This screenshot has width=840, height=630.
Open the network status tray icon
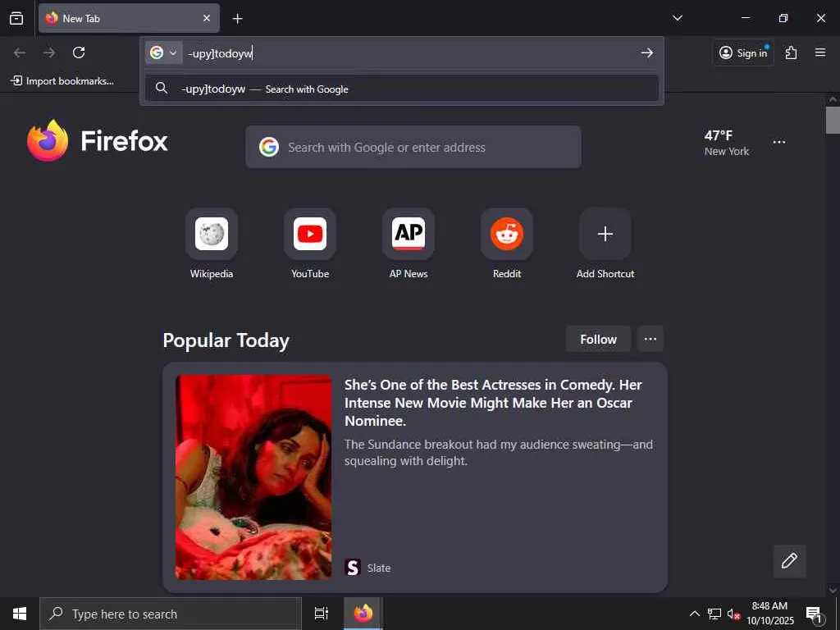click(x=714, y=614)
